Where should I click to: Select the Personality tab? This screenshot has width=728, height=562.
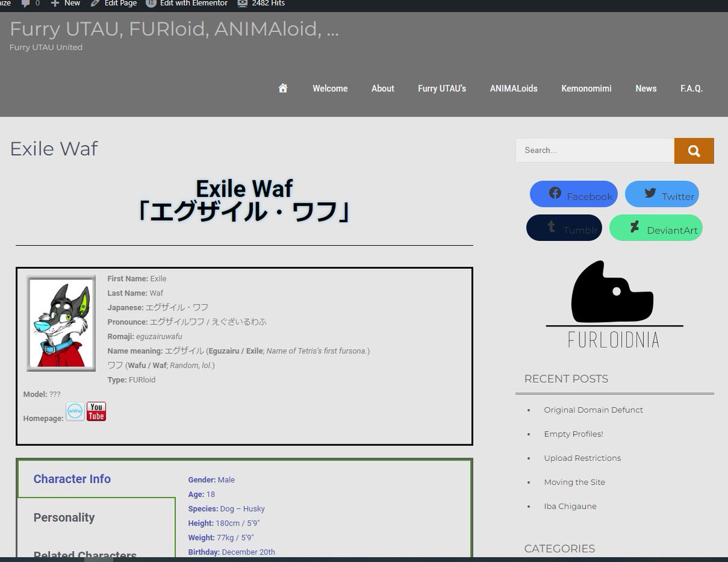coord(96,518)
